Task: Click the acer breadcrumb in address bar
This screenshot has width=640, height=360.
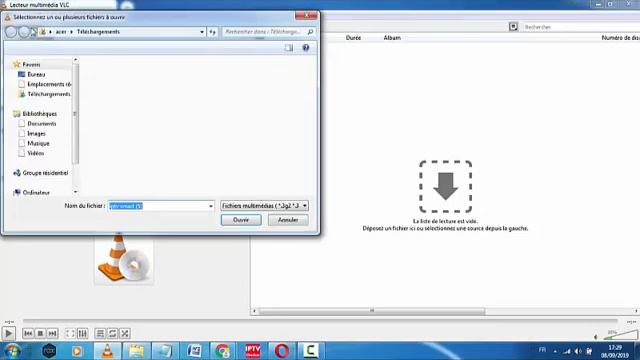Action: pyautogui.click(x=61, y=31)
